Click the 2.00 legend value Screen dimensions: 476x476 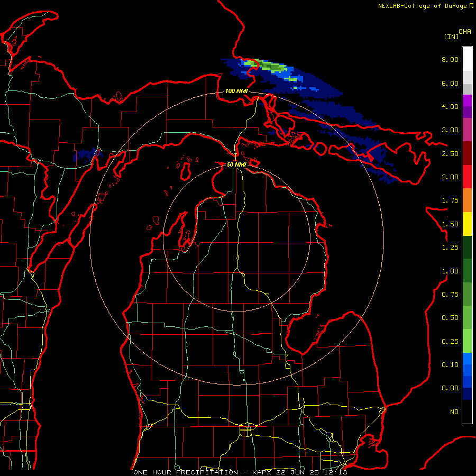click(x=450, y=177)
